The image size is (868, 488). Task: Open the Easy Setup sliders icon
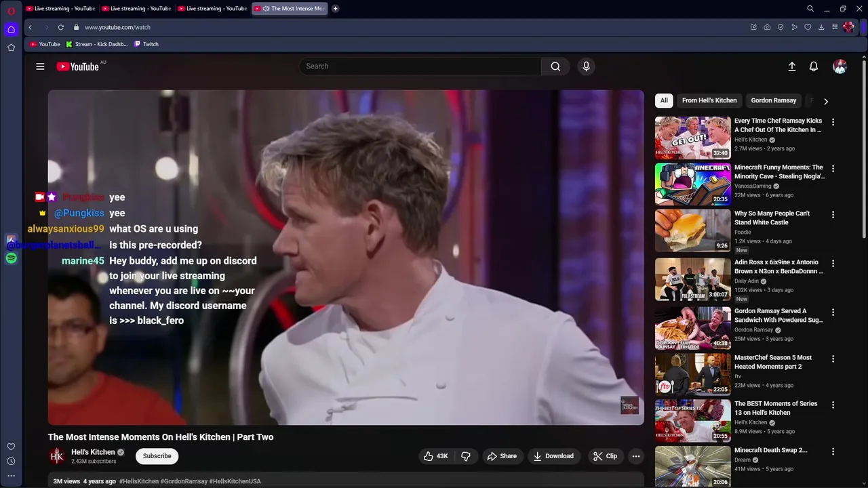click(835, 27)
